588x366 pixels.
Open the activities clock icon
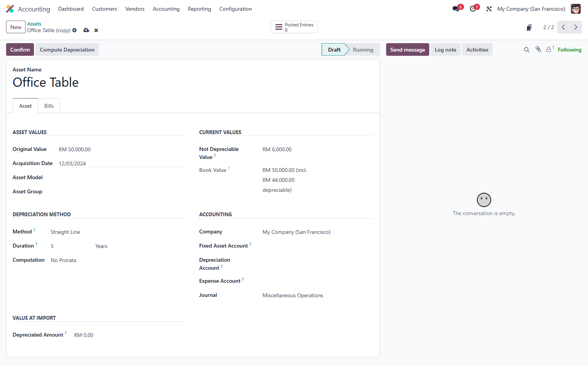(473, 9)
